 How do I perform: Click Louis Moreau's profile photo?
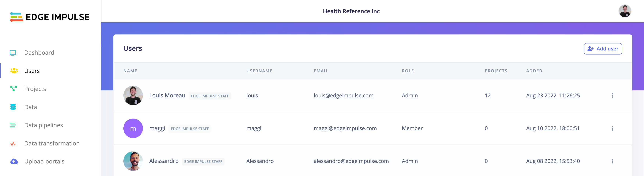[133, 95]
